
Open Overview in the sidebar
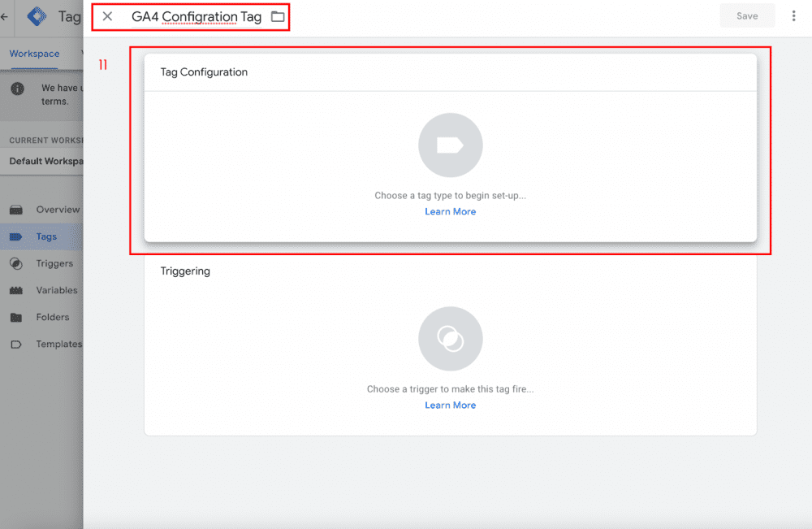(x=41, y=210)
